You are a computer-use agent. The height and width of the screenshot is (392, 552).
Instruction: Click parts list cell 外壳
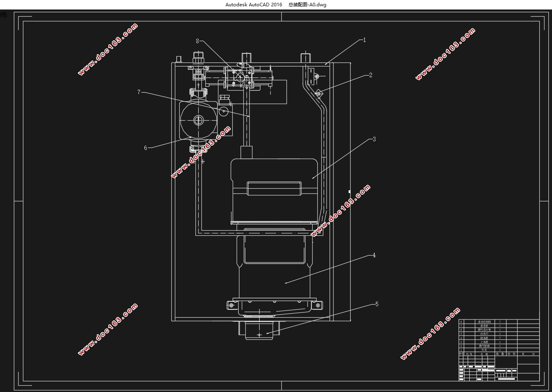pyautogui.click(x=484, y=350)
